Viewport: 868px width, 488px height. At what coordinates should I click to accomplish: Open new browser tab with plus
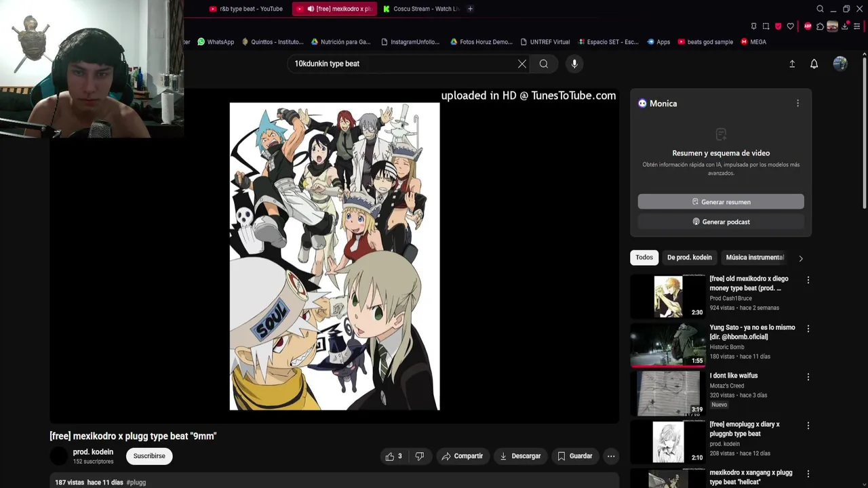(x=470, y=9)
